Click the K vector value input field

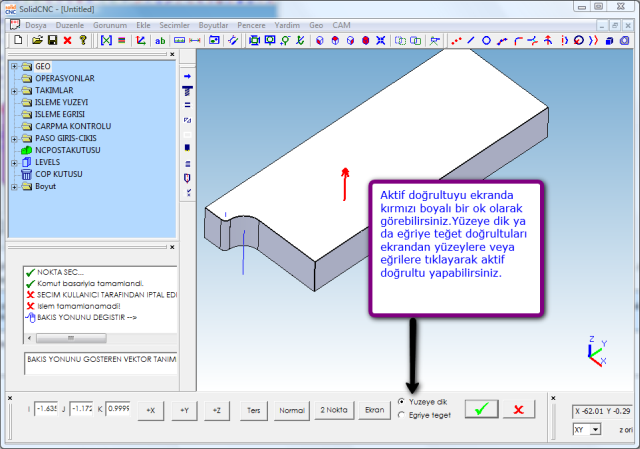[x=118, y=408]
